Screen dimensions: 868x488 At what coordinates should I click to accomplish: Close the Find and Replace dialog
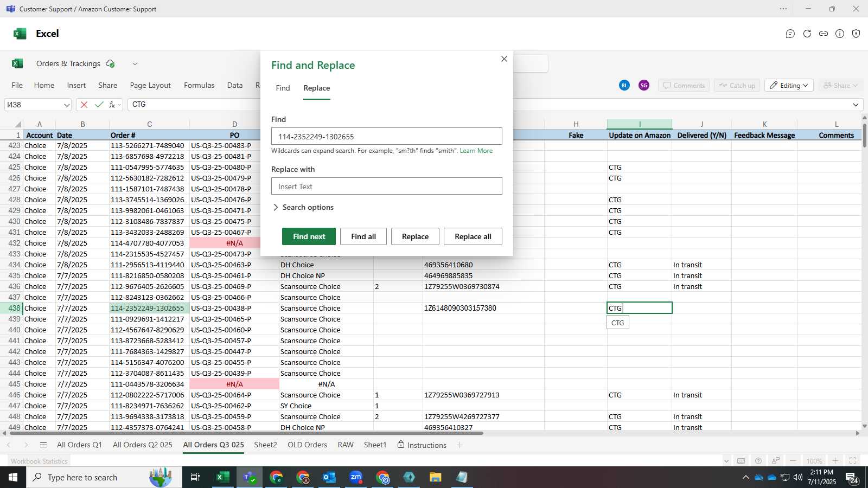[504, 59]
